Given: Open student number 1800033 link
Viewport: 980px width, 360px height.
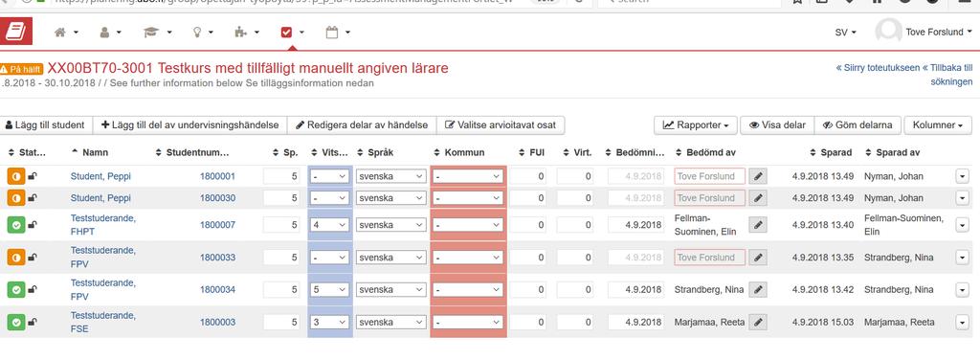Looking at the screenshot, I should click(217, 258).
